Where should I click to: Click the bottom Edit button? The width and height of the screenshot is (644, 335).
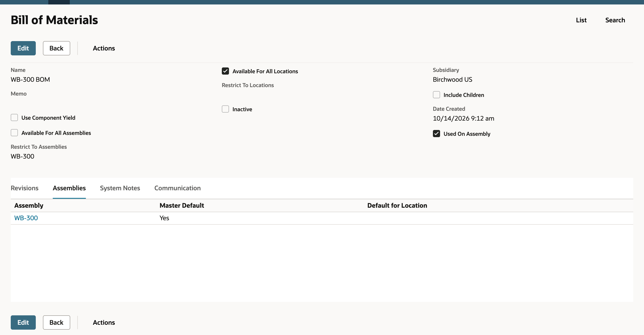click(x=23, y=322)
